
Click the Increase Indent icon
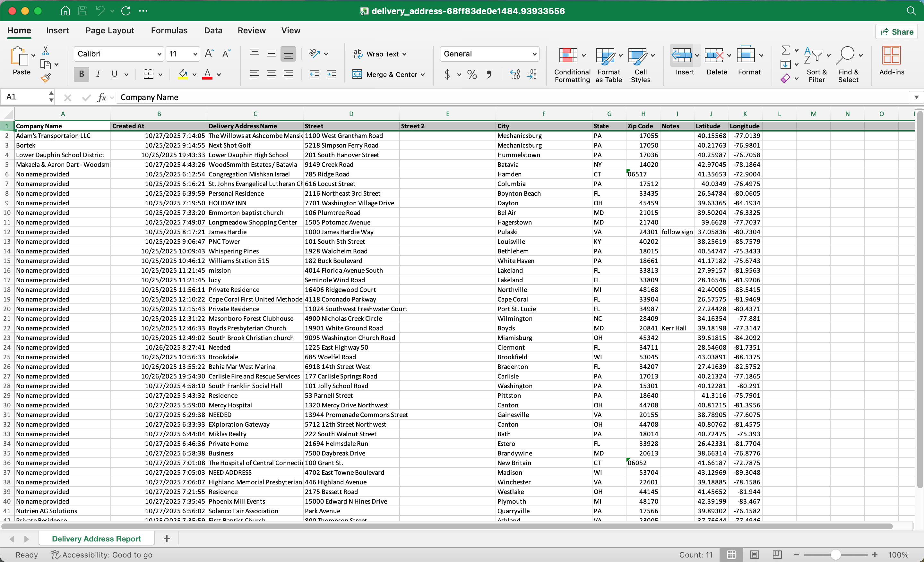point(331,74)
